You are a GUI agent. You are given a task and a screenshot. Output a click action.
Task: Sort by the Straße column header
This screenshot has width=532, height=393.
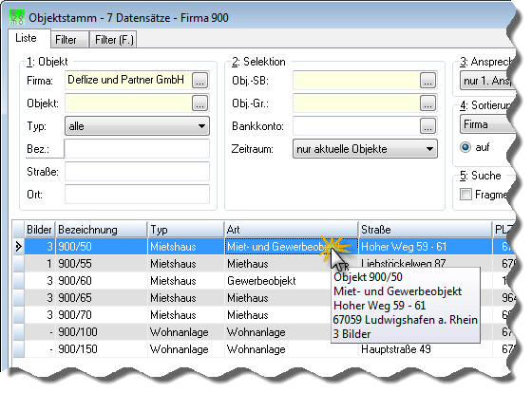pyautogui.click(x=426, y=230)
